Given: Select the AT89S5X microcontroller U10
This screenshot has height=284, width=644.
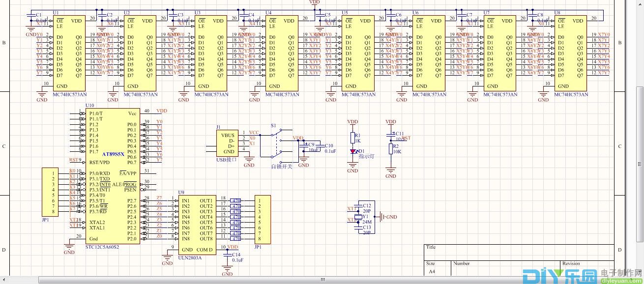Looking at the screenshot, I should point(112,177).
